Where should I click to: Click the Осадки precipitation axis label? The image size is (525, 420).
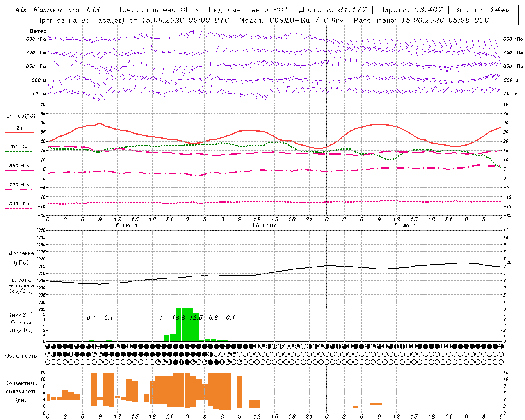pos(21,322)
